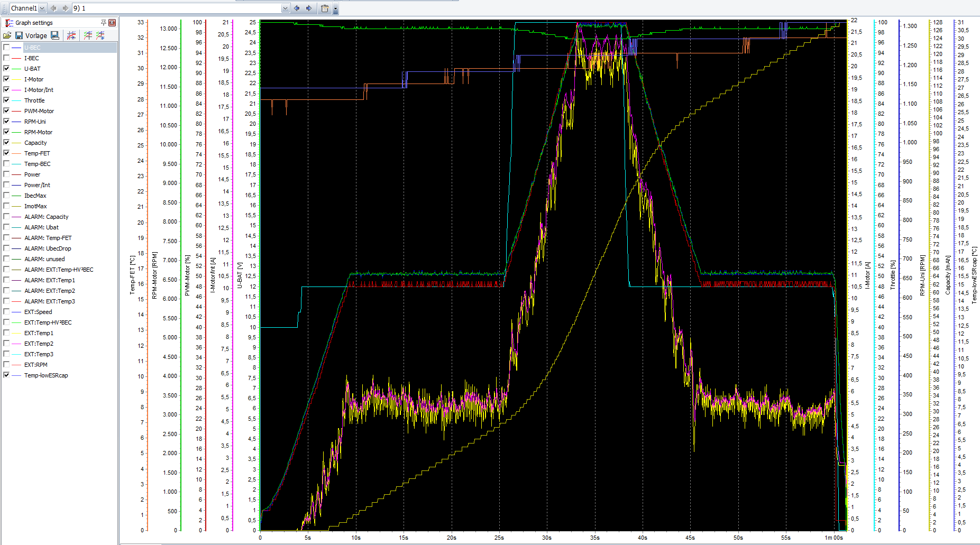Hide the Temp-FET curve
Screen dimensions: 980x545
[6, 153]
